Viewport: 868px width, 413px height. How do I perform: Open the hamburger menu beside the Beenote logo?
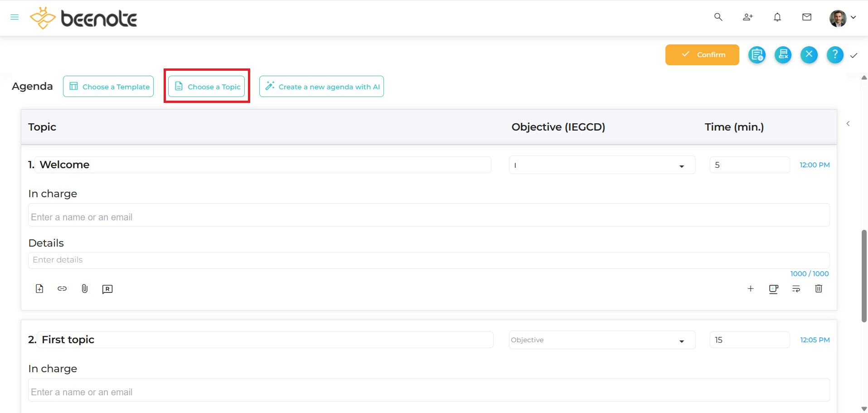pos(15,17)
